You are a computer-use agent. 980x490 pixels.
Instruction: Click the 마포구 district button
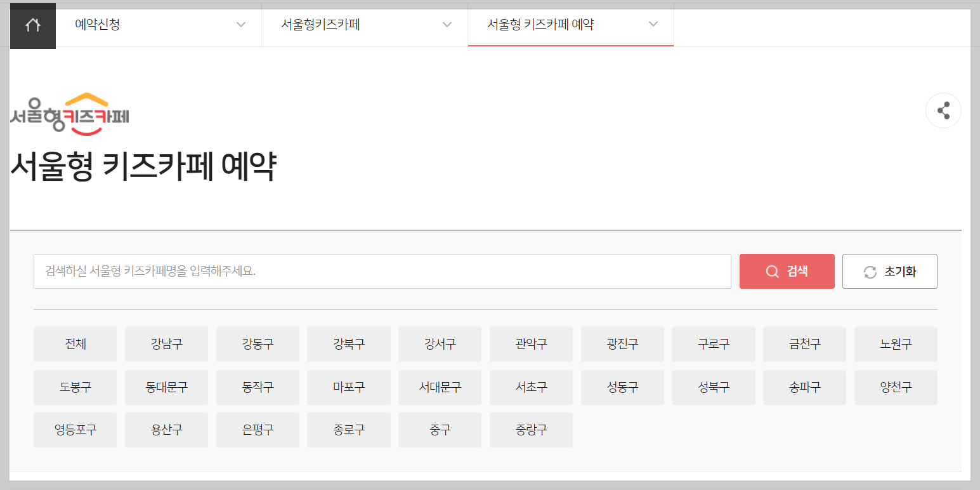(348, 387)
